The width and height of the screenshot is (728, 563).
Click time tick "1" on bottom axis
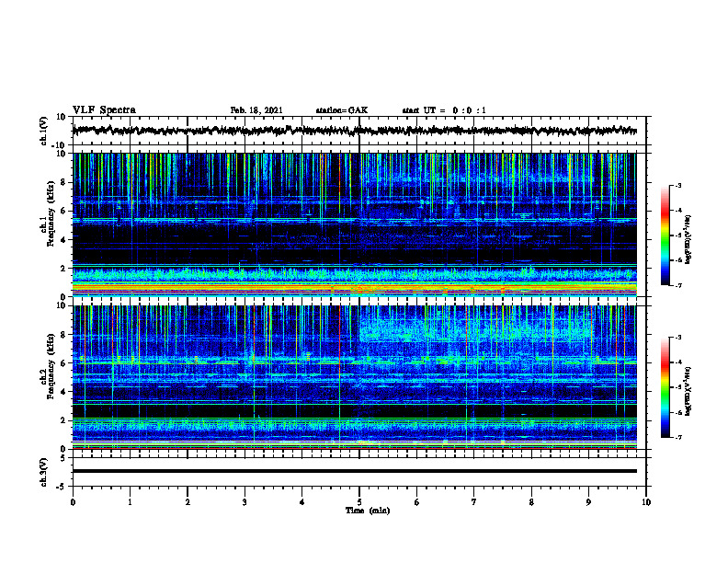pyautogui.click(x=130, y=502)
